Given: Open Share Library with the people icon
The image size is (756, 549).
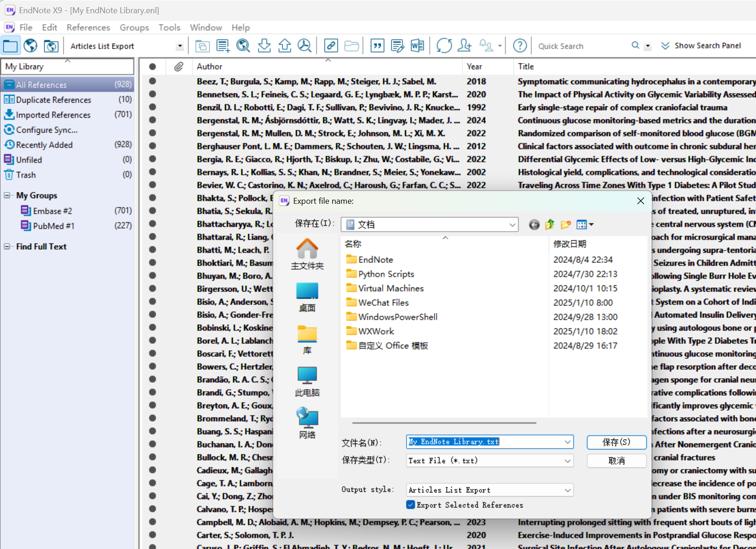Looking at the screenshot, I should click(x=464, y=45).
